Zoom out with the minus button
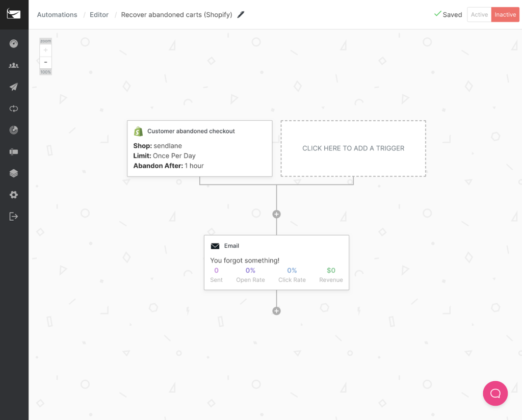The width and height of the screenshot is (522, 420). click(45, 62)
